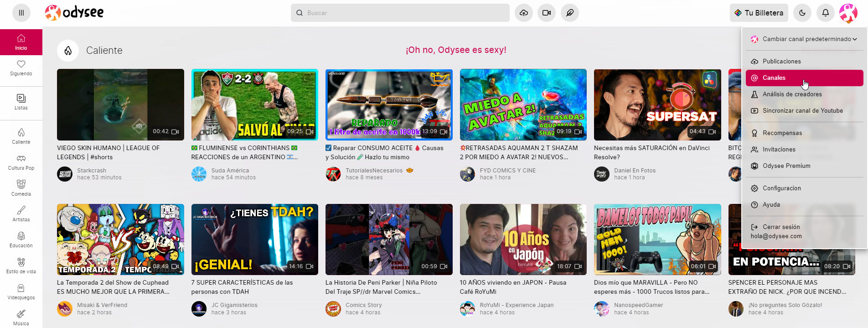Start a livestream with the camera icon

click(x=547, y=13)
